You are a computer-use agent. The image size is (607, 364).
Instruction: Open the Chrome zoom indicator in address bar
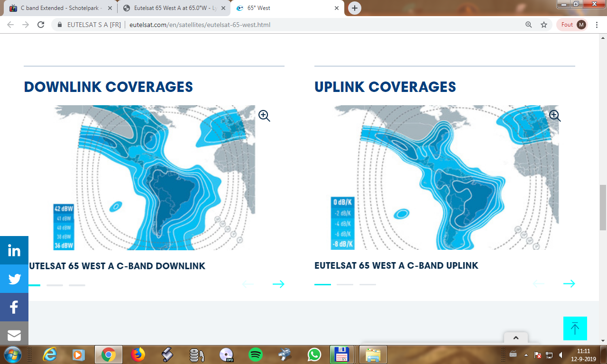point(529,25)
